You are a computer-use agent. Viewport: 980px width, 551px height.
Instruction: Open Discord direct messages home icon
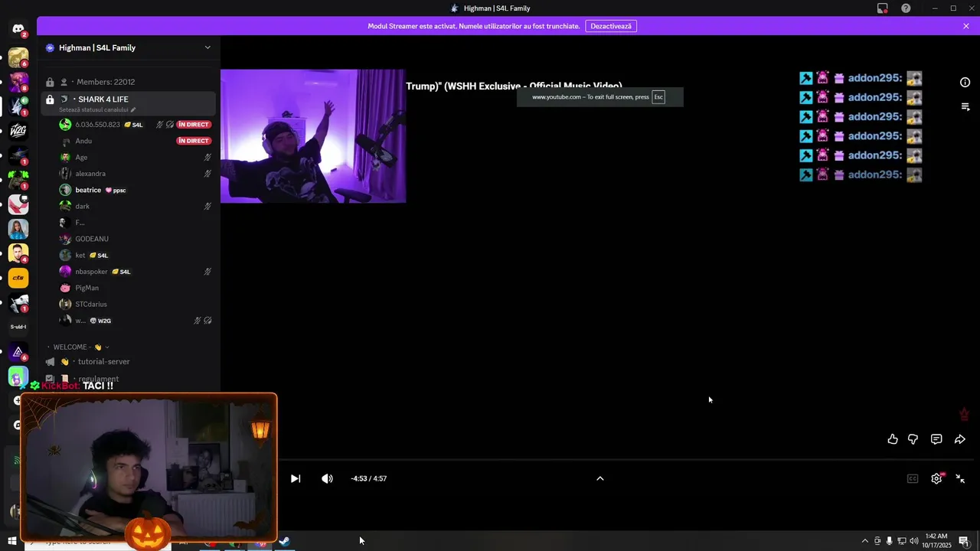pos(18,29)
